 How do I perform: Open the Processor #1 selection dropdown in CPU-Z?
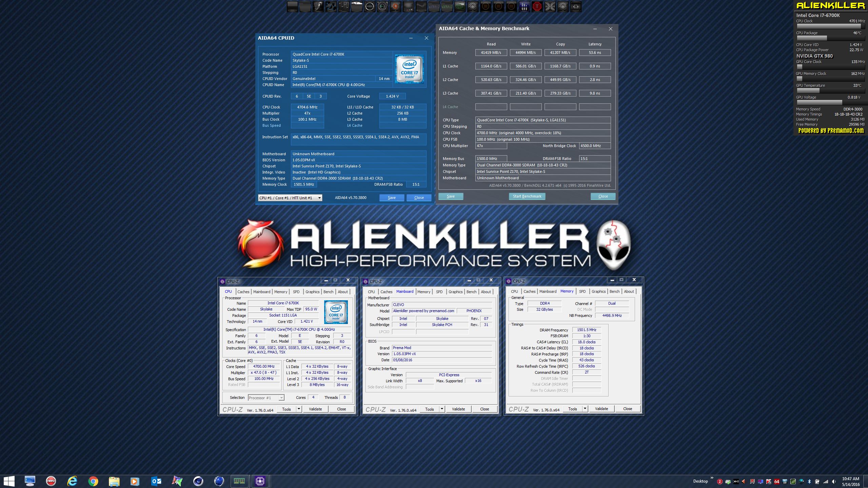(x=266, y=398)
